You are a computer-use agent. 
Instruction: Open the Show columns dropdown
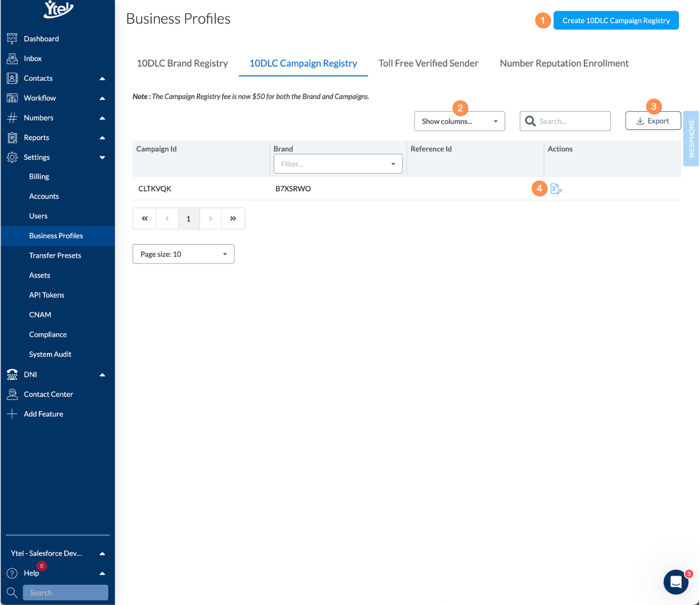[459, 121]
